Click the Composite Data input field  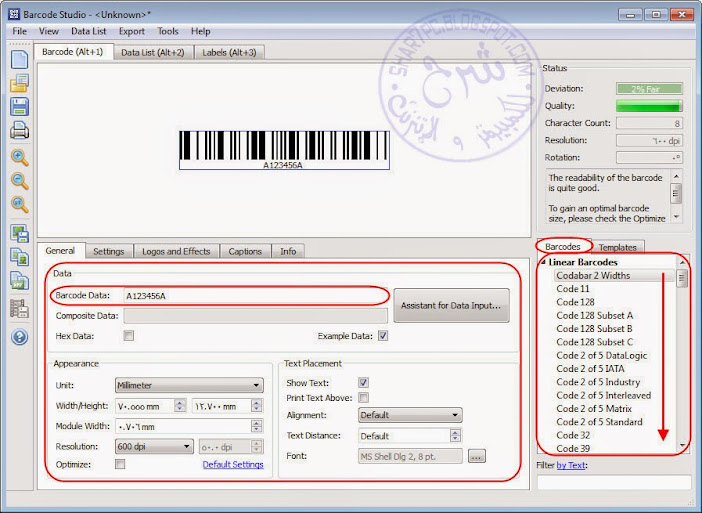[256, 316]
